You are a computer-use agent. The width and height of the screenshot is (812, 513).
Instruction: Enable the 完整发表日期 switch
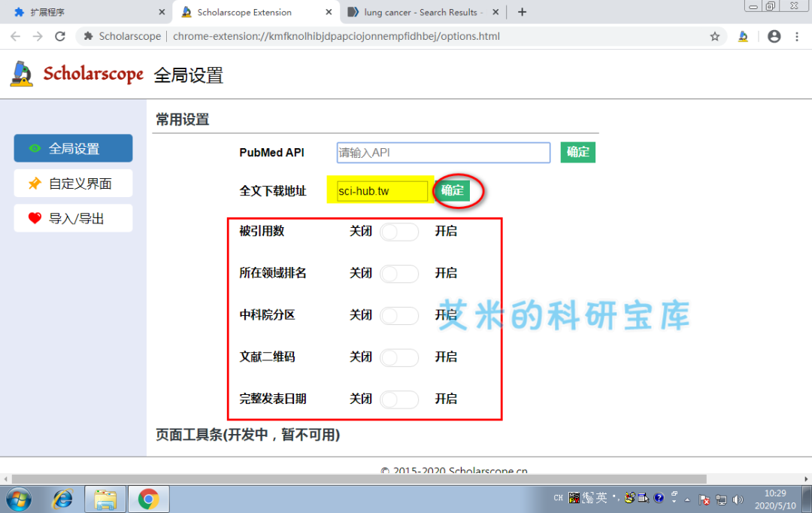[x=399, y=399]
